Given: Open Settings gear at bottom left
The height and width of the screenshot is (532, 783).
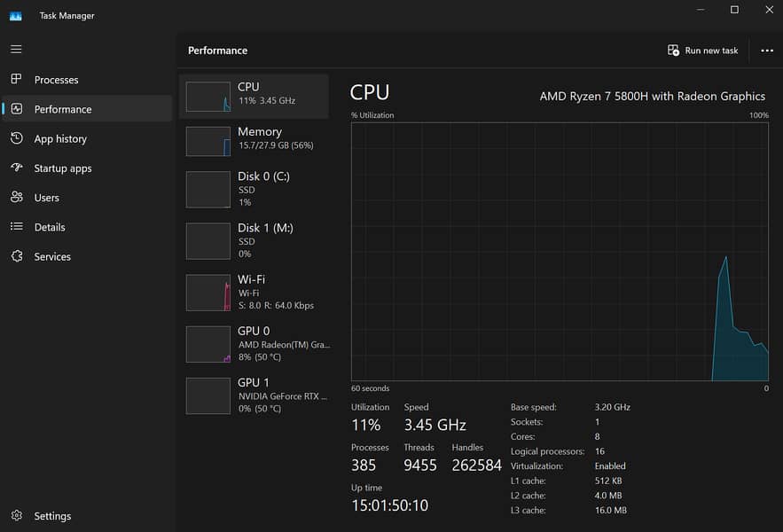Looking at the screenshot, I should click(17, 516).
